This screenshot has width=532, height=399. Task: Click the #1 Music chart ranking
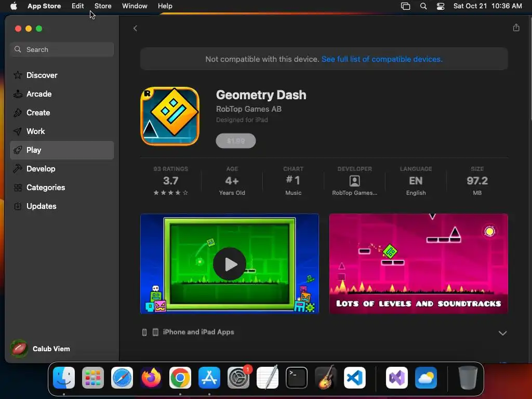293,181
